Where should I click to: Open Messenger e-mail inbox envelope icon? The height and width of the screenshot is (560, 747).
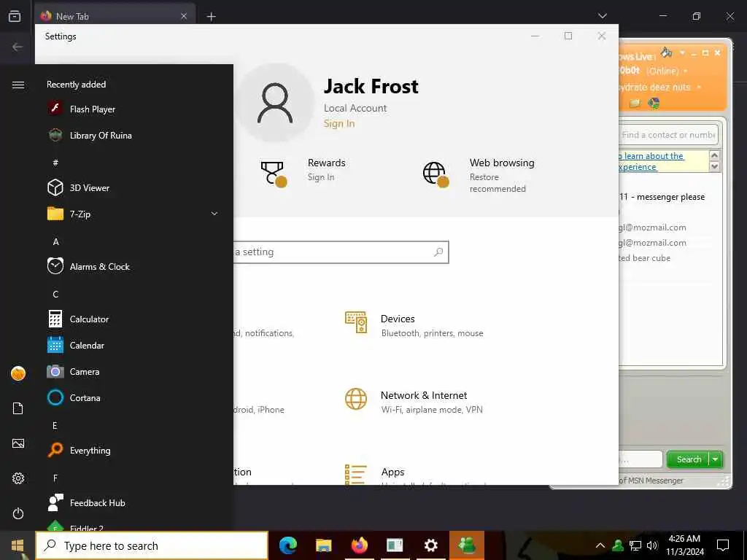pyautogui.click(x=635, y=103)
